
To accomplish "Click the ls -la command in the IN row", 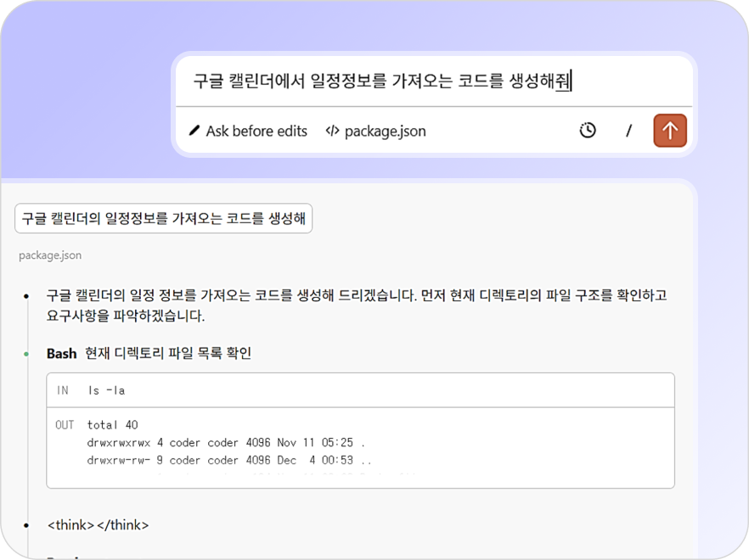I will pyautogui.click(x=106, y=390).
